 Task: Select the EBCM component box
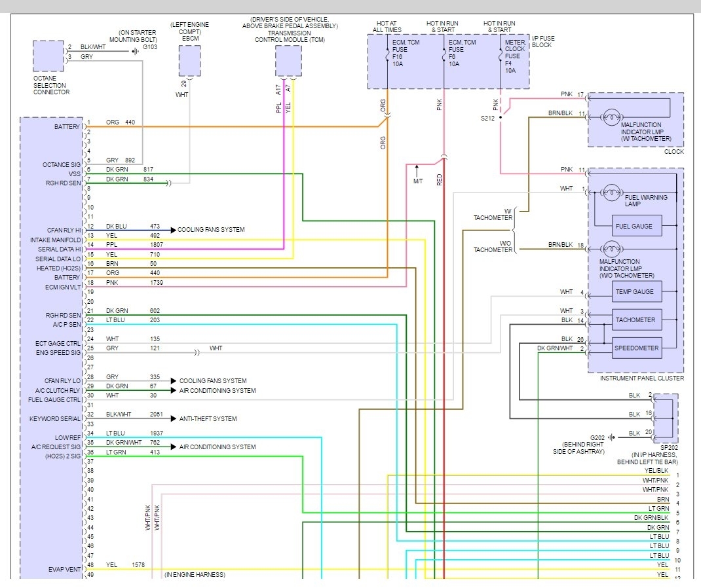pos(189,62)
